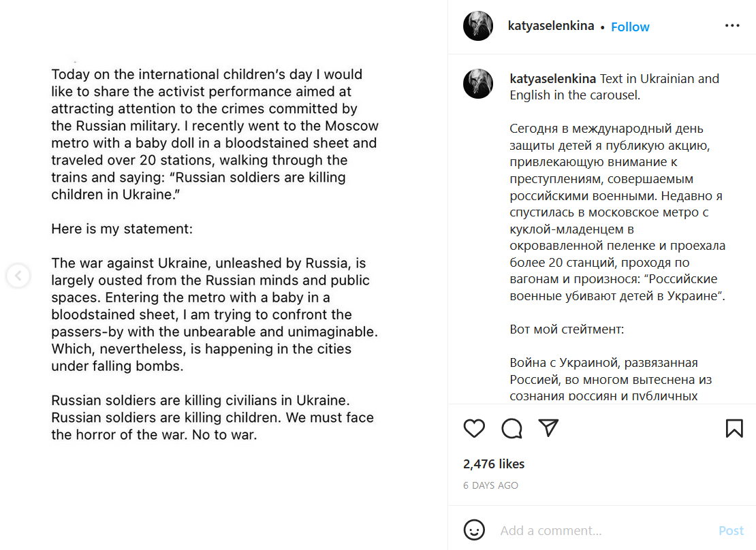This screenshot has width=756, height=550.
Task: Open the three-dot more options menu
Action: click(x=732, y=26)
